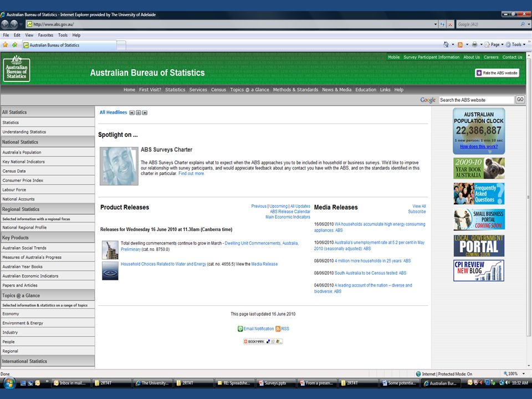The width and height of the screenshot is (532, 399).
Task: Click the ABS Surveys Charter portrait image
Action: pyautogui.click(x=119, y=166)
